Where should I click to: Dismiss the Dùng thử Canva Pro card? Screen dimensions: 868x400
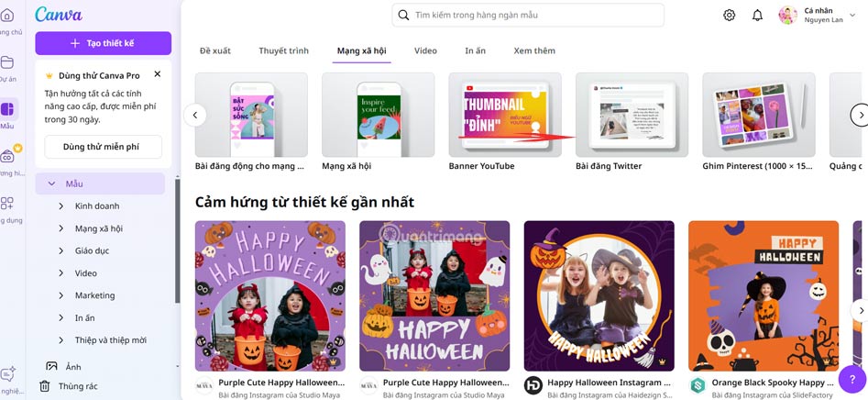click(158, 73)
